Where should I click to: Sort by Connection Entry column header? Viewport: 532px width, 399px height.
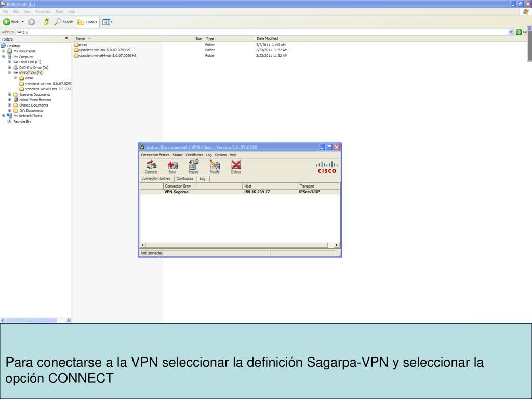[203, 186]
